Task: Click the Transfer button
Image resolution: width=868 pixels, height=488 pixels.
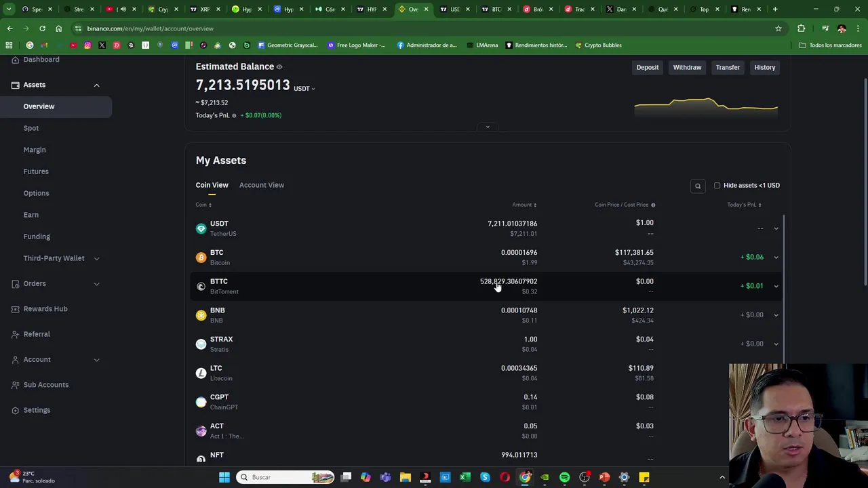Action: click(x=728, y=68)
